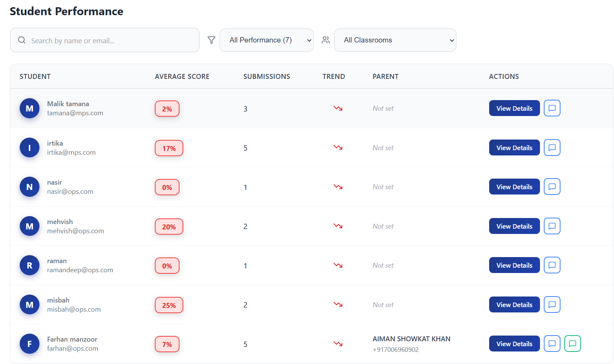Click the 25% score badge

169,305
